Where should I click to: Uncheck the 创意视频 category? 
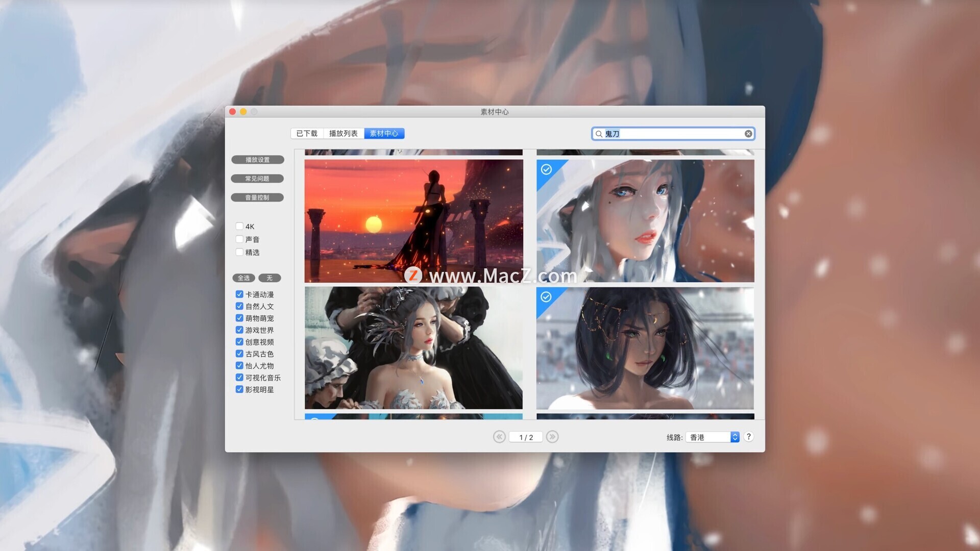pos(239,342)
